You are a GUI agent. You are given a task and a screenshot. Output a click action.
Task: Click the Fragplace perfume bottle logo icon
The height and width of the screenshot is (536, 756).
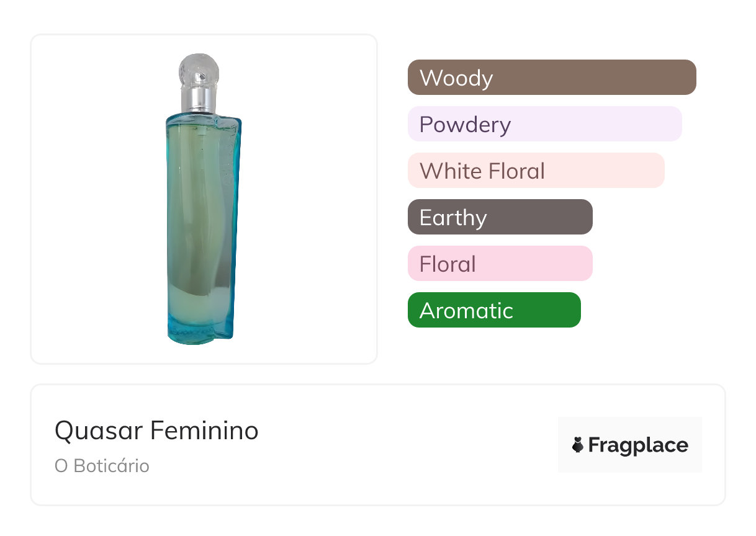tap(578, 445)
